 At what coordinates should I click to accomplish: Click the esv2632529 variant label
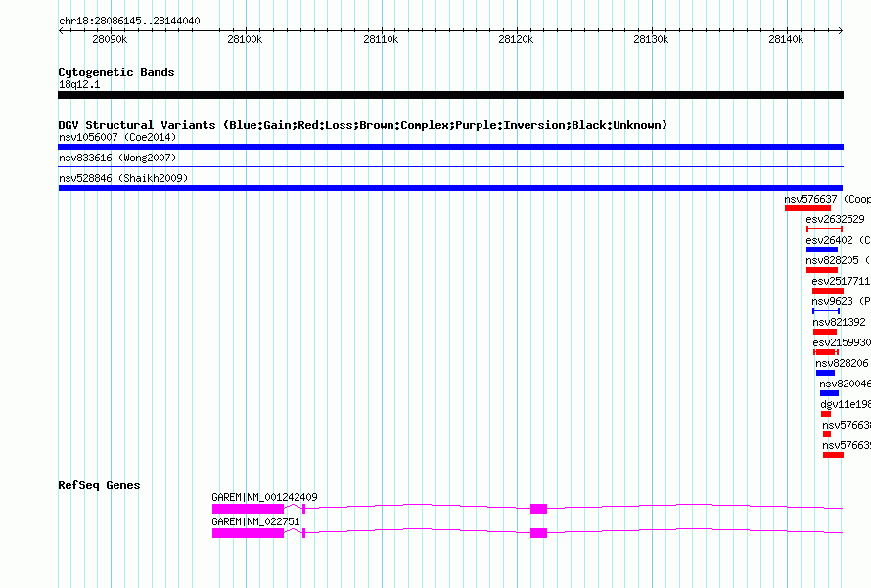836,219
